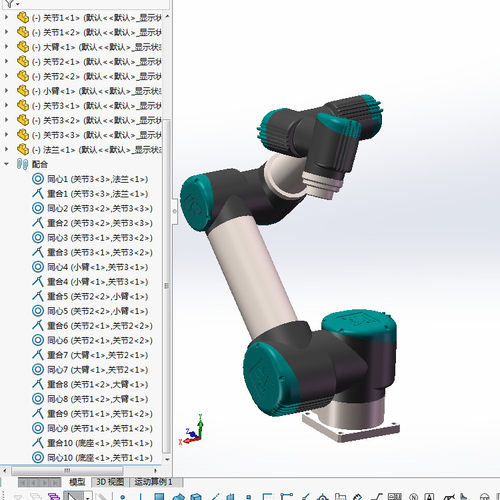Select mate 同心9 (关节1<1>,关节1<2>)

click(x=92, y=428)
